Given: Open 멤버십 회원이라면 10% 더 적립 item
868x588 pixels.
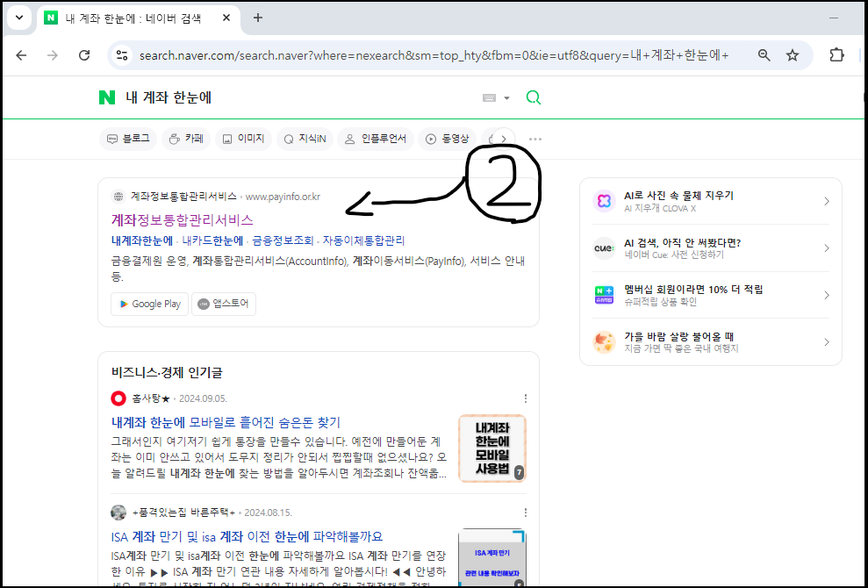Looking at the screenshot, I should [693, 289].
